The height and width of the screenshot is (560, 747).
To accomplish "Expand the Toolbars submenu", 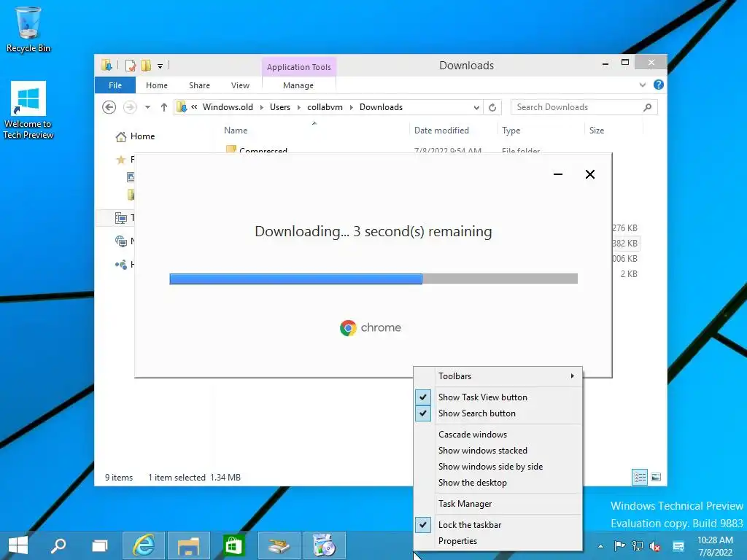I will (498, 376).
